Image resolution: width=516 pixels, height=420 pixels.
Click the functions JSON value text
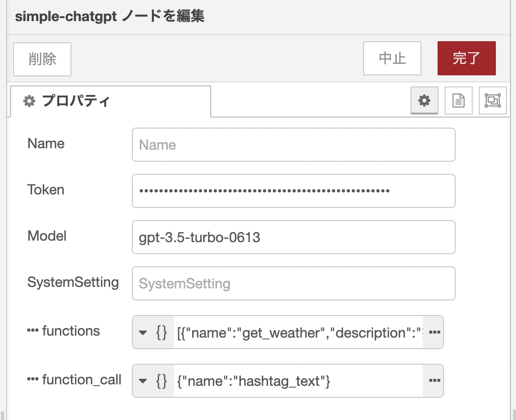click(299, 332)
